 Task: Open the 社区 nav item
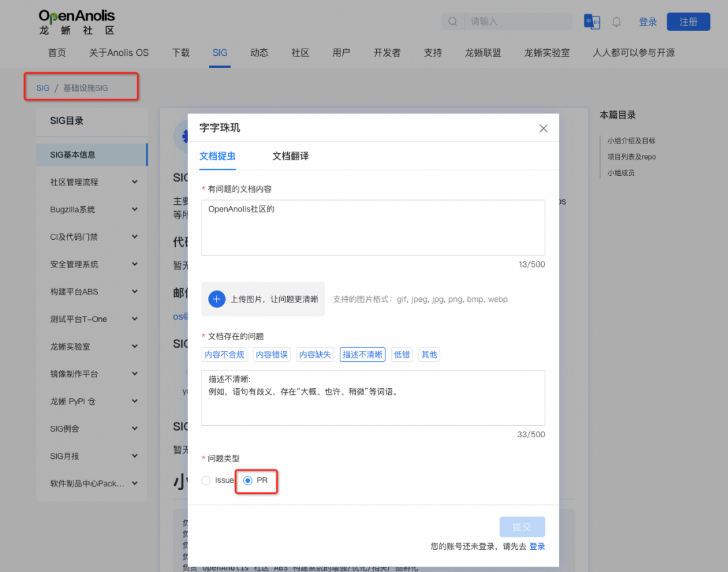tap(301, 53)
